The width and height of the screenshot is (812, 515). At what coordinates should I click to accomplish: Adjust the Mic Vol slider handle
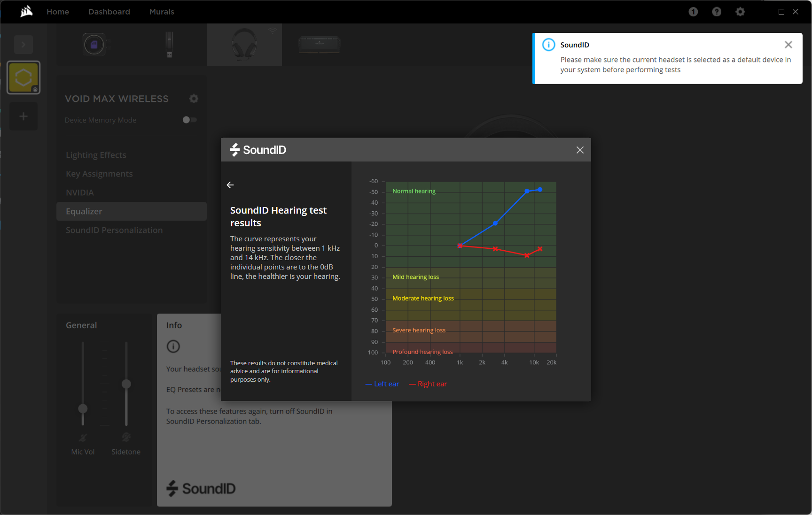[83, 408]
